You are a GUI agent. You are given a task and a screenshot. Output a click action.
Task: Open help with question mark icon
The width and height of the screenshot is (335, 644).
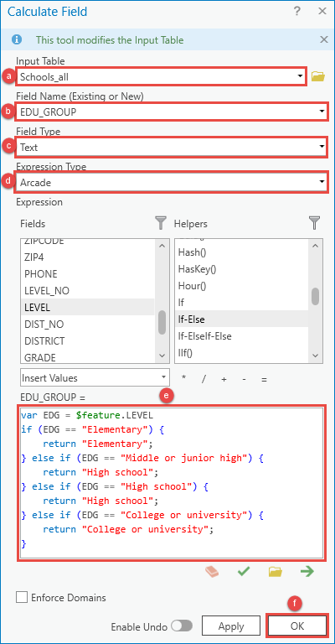click(297, 12)
